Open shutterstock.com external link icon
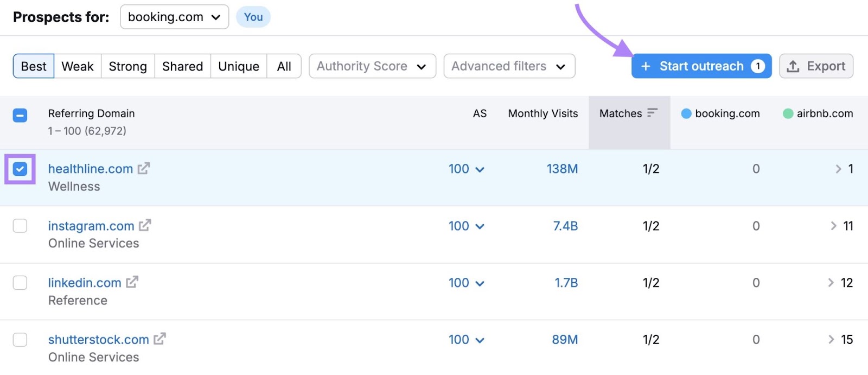The height and width of the screenshot is (375, 868). 159,339
